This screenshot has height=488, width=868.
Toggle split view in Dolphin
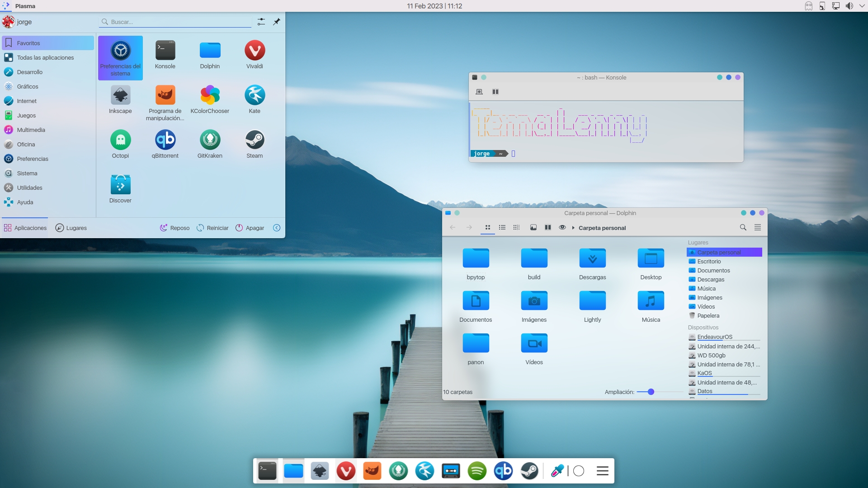click(547, 228)
